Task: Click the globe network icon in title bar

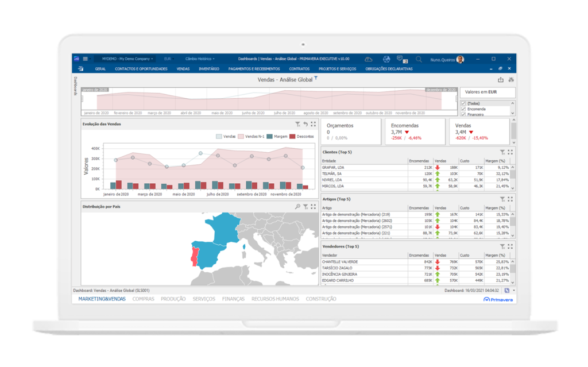Action: [386, 59]
